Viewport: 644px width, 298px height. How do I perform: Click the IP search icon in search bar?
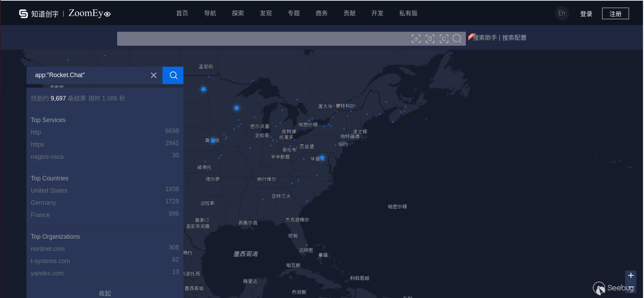pos(416,39)
